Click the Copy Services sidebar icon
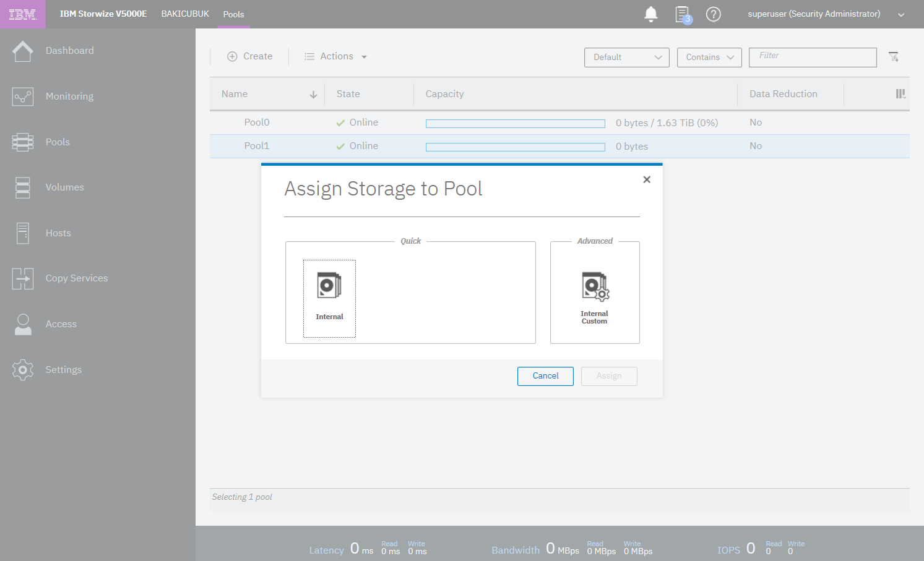This screenshot has width=924, height=561. point(23,279)
